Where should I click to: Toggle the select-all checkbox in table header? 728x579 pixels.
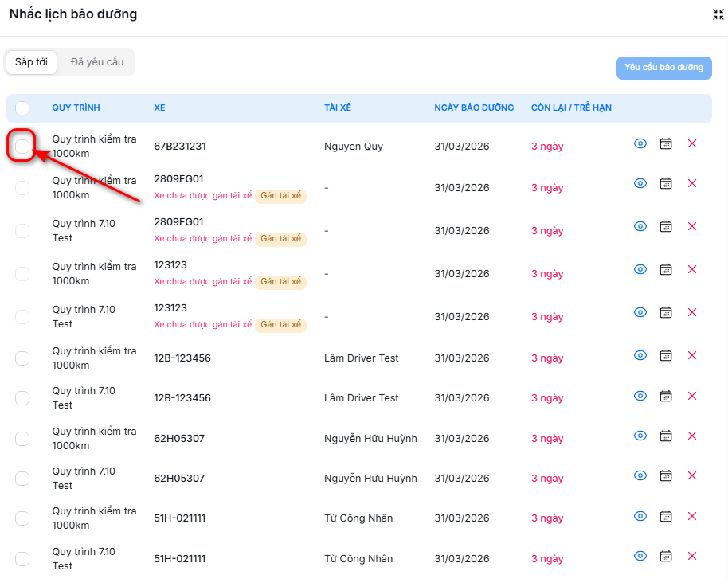[22, 108]
